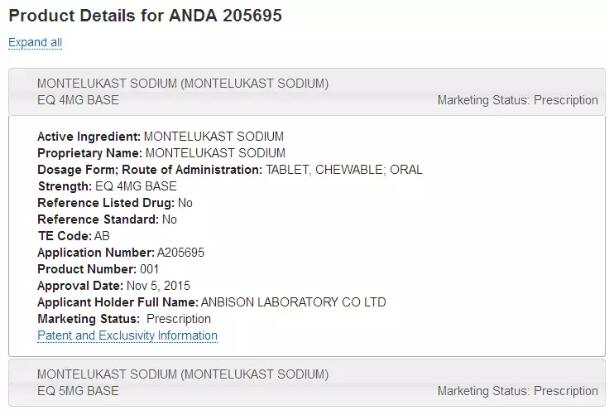Click the Application Number A205695 value
Image resolution: width=616 pixels, height=414 pixels.
[x=181, y=253]
